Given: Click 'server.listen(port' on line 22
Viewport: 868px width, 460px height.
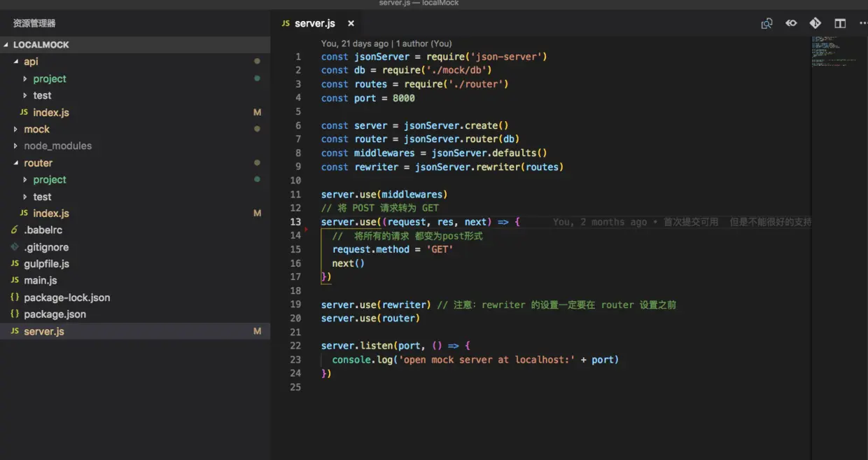Looking at the screenshot, I should coord(370,346).
